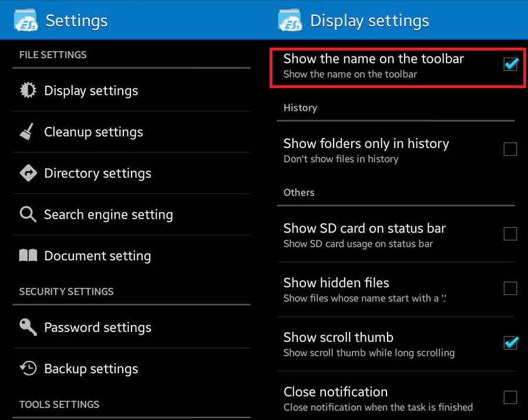Click the Directory settings arrow icon
The width and height of the screenshot is (528, 420).
(28, 173)
